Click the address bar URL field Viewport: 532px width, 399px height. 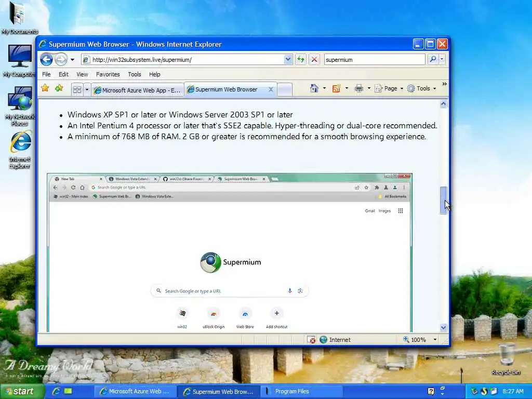coord(187,60)
